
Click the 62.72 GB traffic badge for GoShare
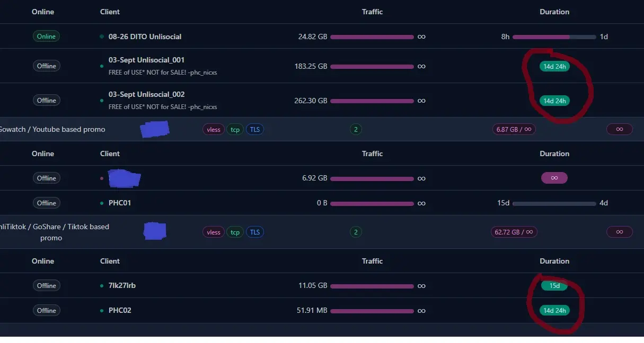point(514,232)
